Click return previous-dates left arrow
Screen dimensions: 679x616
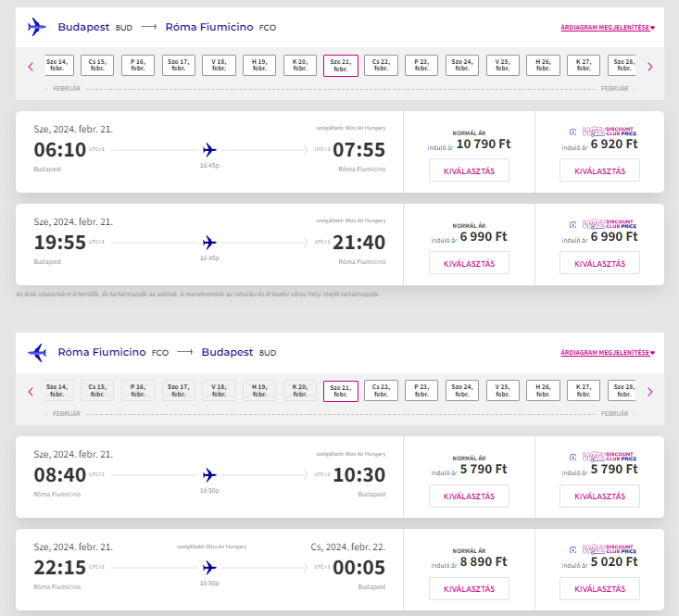31,392
